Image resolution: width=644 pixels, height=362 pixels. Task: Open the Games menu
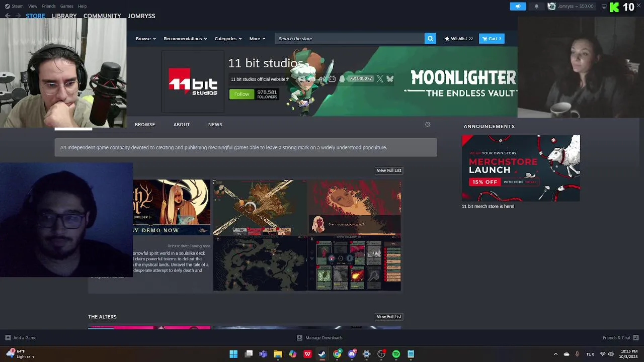coord(66,6)
